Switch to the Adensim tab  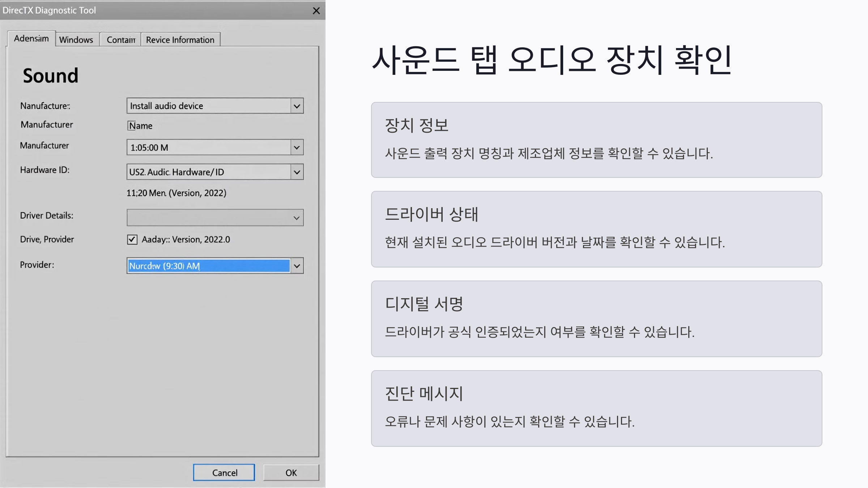(31, 38)
